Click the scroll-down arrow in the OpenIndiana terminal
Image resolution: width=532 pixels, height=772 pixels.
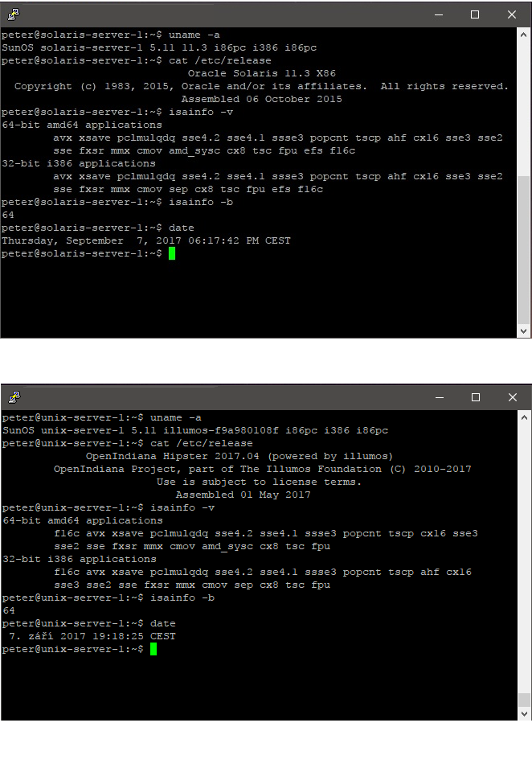click(524, 713)
